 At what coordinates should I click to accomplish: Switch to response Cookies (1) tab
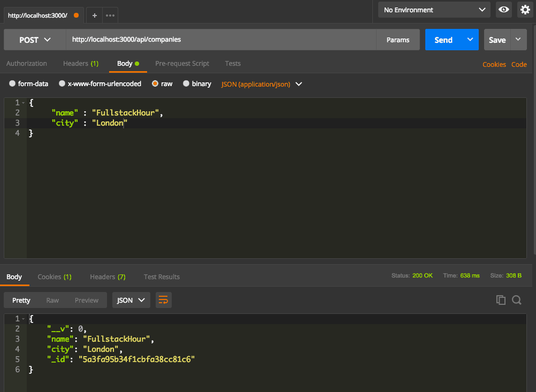(55, 277)
